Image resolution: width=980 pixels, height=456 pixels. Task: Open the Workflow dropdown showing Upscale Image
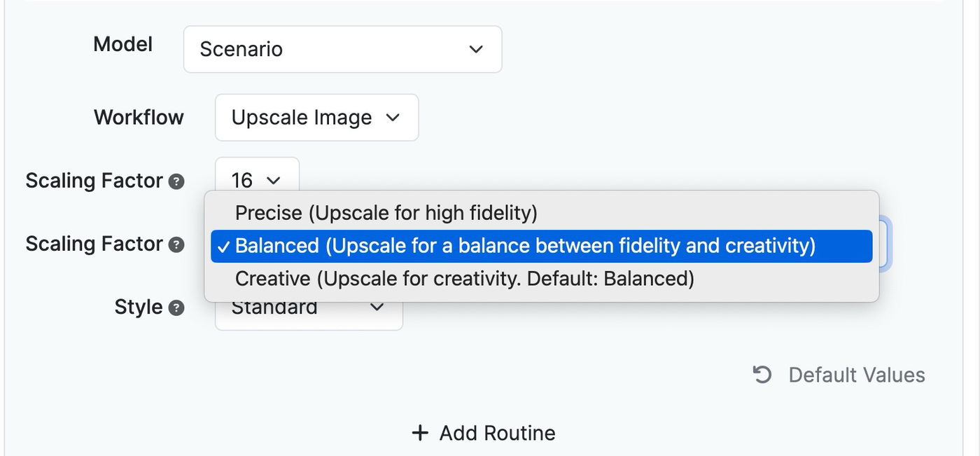point(316,118)
